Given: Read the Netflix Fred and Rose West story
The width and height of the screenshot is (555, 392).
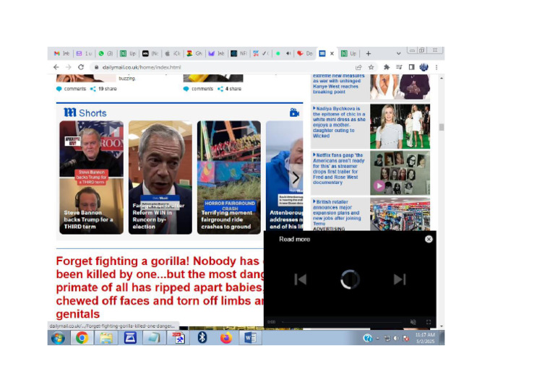Looking at the screenshot, I should coord(338,169).
